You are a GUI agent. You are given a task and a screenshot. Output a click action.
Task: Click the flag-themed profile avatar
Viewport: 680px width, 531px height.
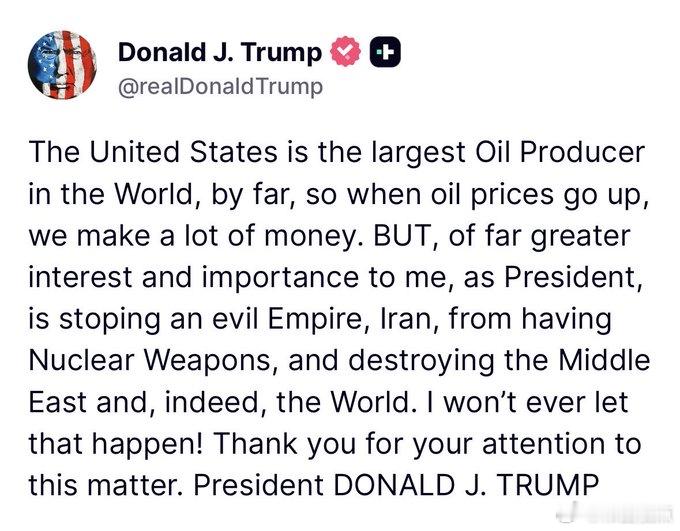[x=63, y=63]
